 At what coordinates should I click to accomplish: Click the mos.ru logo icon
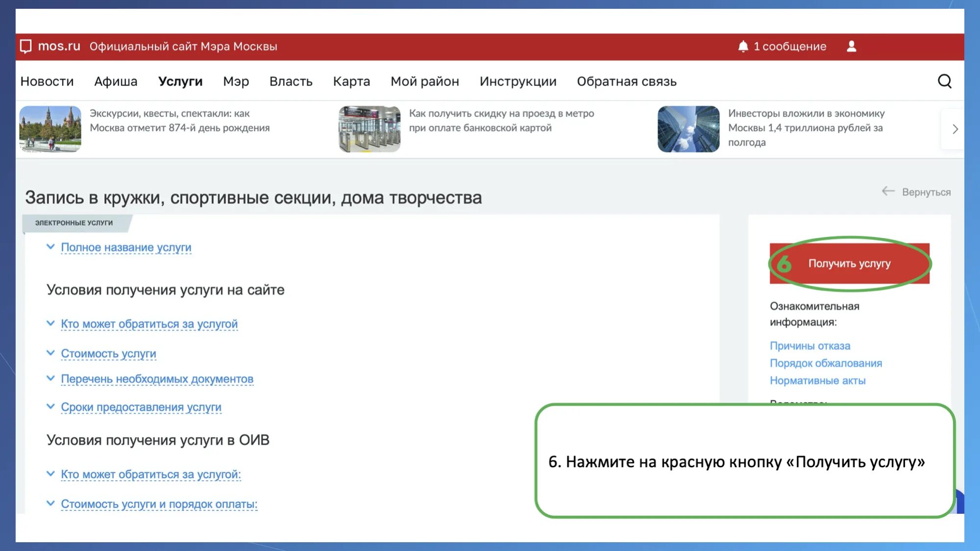click(x=25, y=47)
